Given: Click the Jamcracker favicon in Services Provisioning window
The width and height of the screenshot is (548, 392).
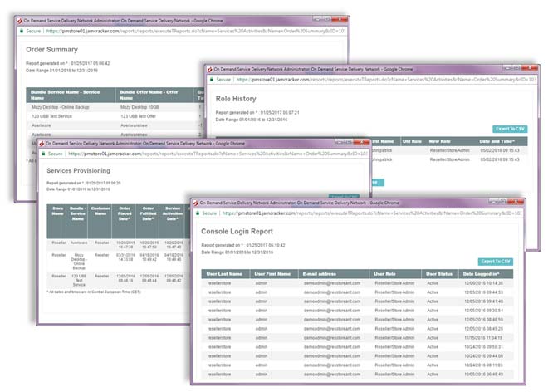Looking at the screenshot, I should coord(42,144).
